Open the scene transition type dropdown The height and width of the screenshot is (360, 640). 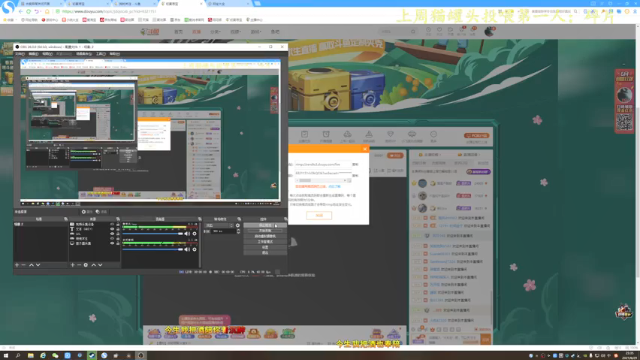[219, 225]
